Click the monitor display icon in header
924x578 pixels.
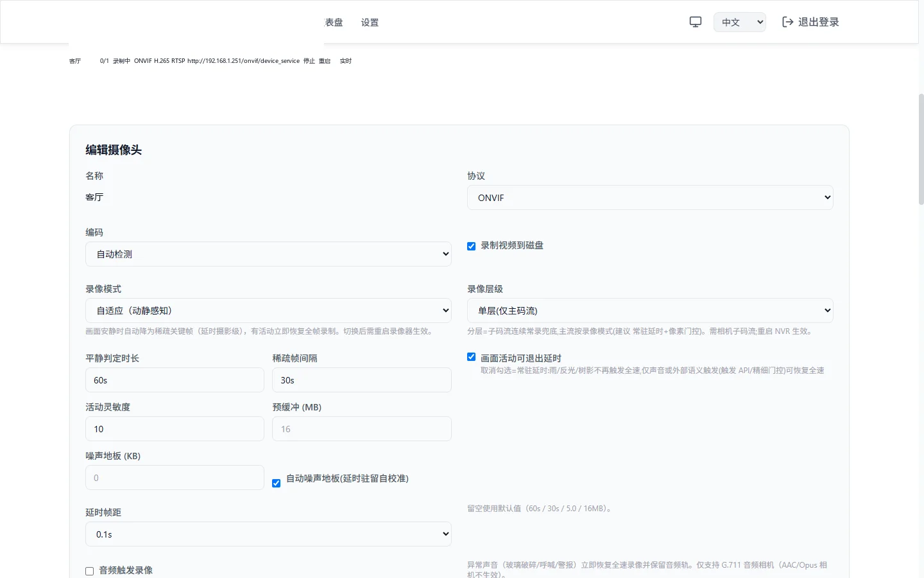pyautogui.click(x=696, y=22)
